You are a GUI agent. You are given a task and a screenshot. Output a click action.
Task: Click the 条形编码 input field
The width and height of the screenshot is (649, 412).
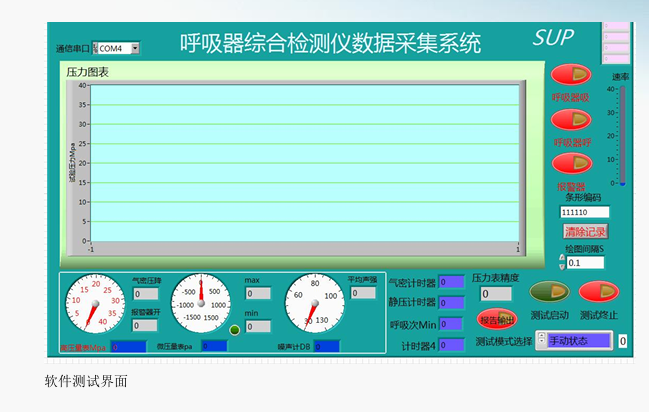[x=584, y=212]
